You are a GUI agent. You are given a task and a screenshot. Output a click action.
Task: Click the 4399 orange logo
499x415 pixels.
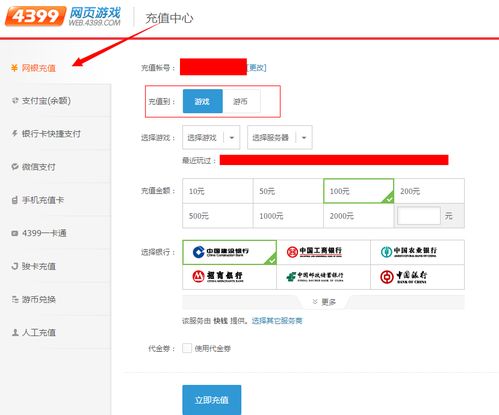[35, 16]
